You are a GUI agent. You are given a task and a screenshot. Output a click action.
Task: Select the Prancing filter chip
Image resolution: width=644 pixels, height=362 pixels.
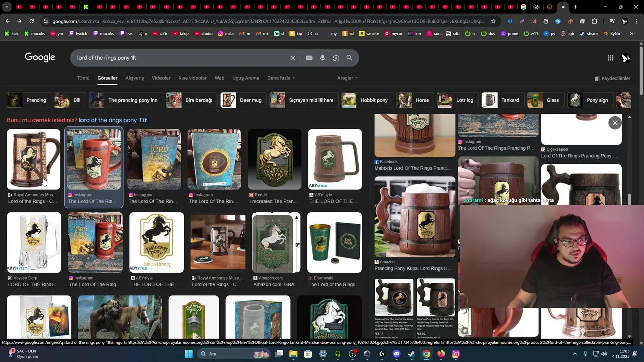click(x=29, y=100)
